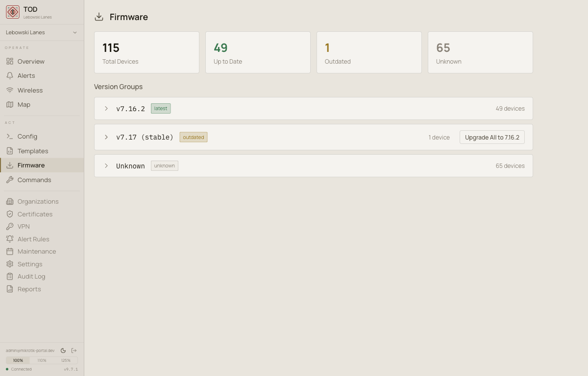Click the Map icon in the sidebar

click(x=10, y=104)
